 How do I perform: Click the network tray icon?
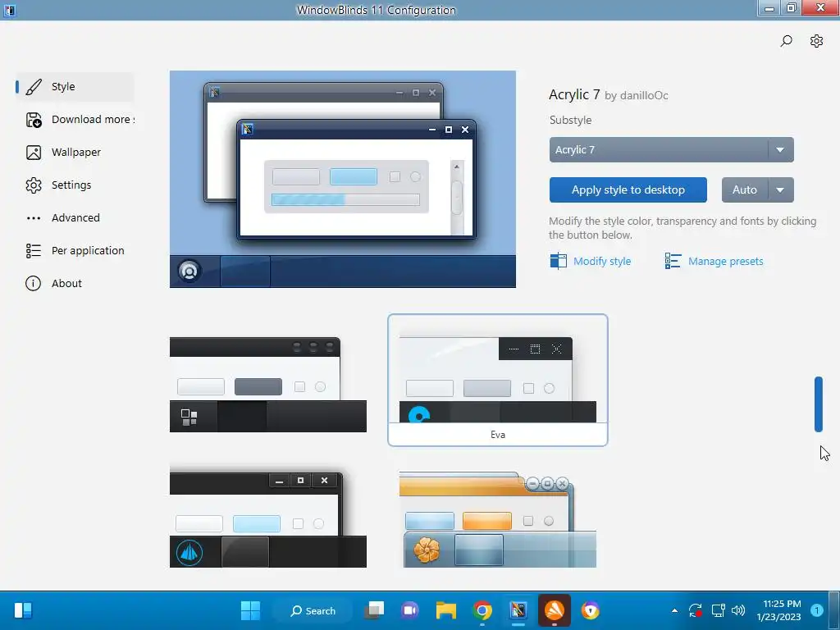point(718,610)
